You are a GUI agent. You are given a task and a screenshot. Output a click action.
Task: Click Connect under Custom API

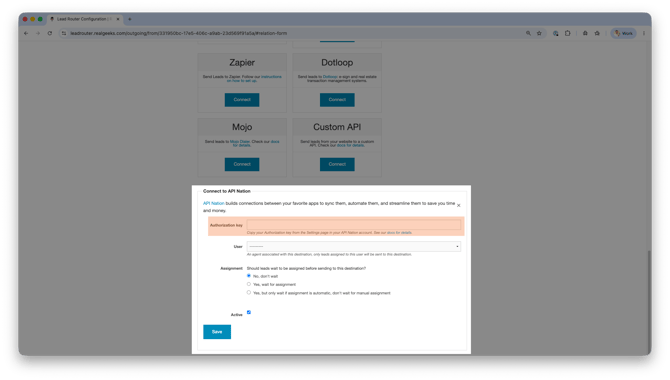click(337, 164)
